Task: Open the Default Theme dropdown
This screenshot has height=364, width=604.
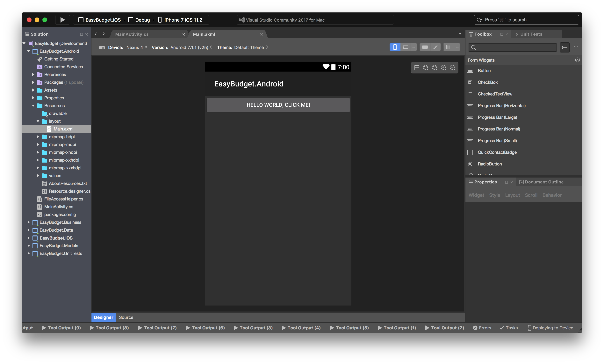Action: tap(251, 47)
